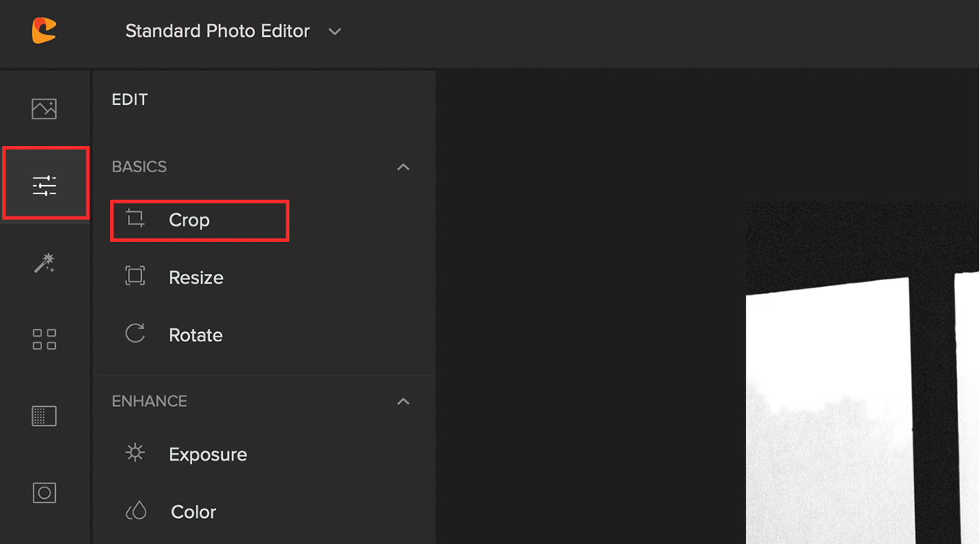The image size is (980, 544).
Task: Select the Edit sliders tool in the sidebar
Action: 45,183
